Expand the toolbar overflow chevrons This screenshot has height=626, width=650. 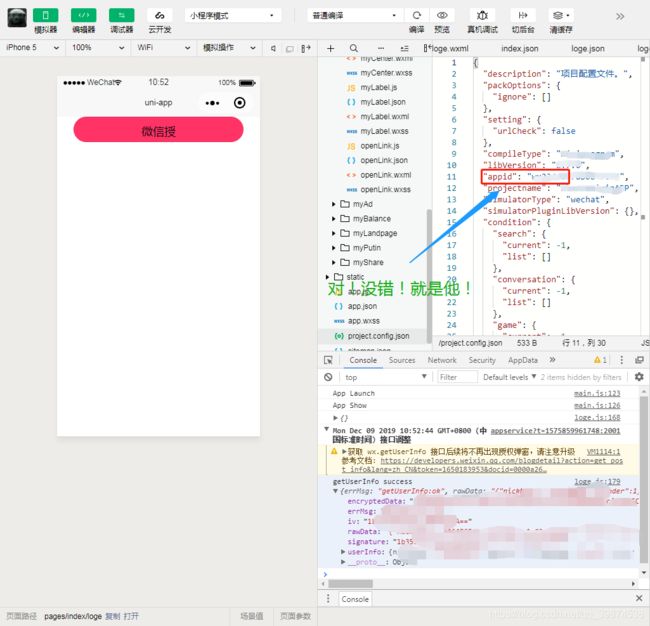(620, 17)
